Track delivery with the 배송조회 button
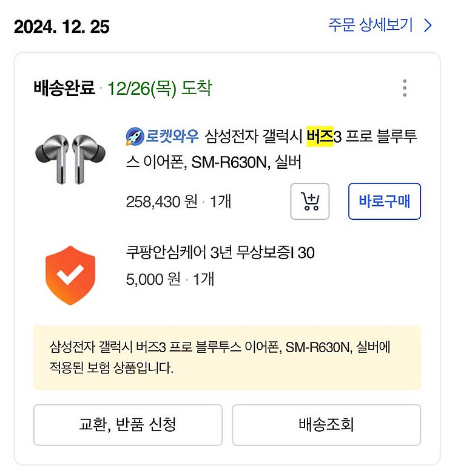 point(326,424)
